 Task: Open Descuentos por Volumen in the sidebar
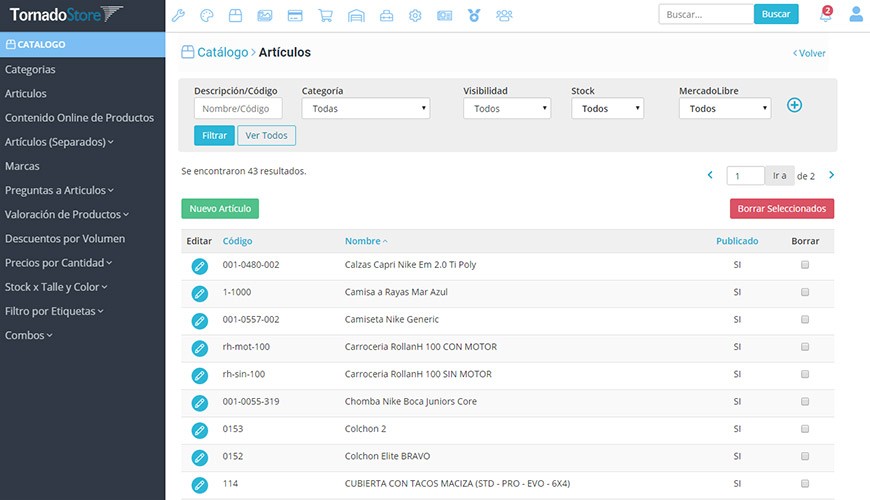pos(65,239)
